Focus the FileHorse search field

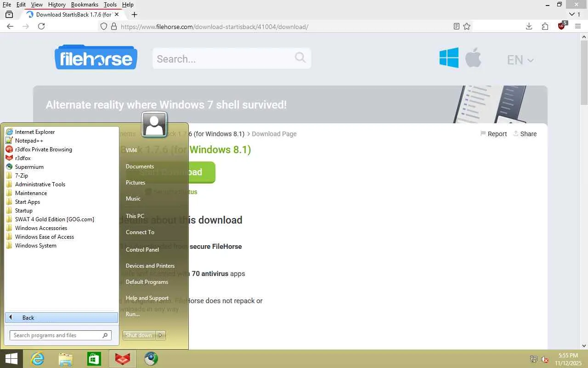pyautogui.click(x=232, y=58)
